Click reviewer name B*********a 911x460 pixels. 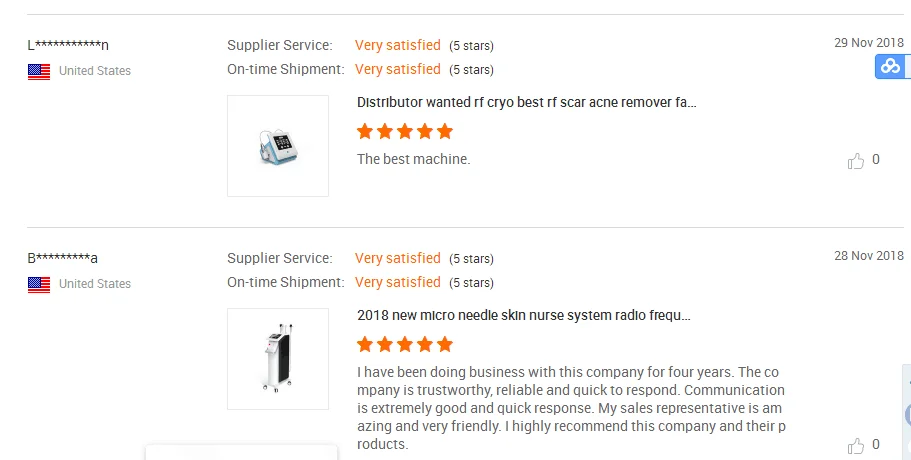[x=62, y=258]
